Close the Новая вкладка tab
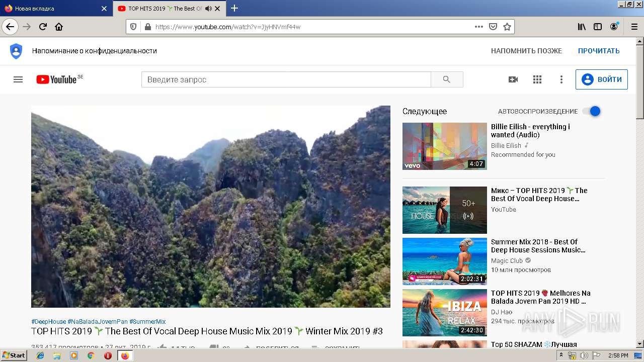The image size is (644, 362). click(104, 9)
